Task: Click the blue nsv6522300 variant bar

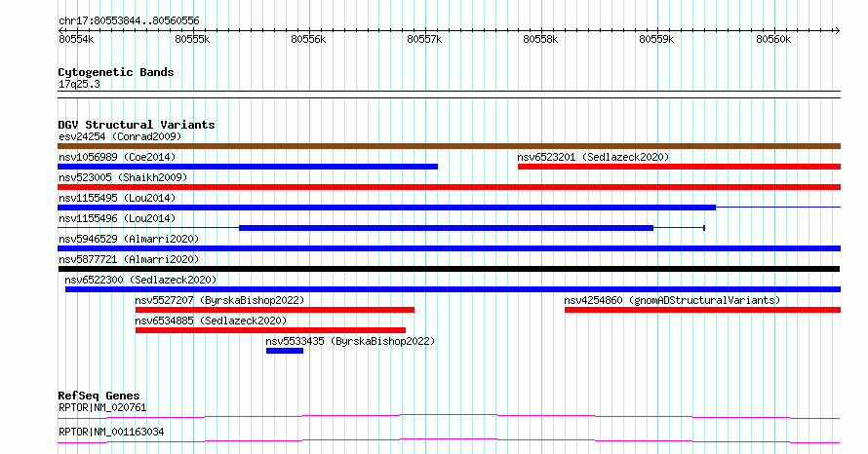Action: point(453,289)
